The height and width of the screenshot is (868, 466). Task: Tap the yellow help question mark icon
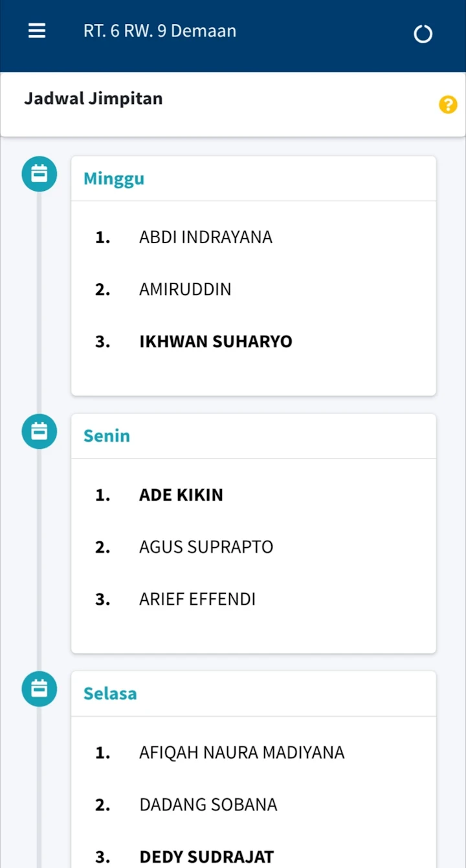pyautogui.click(x=448, y=105)
